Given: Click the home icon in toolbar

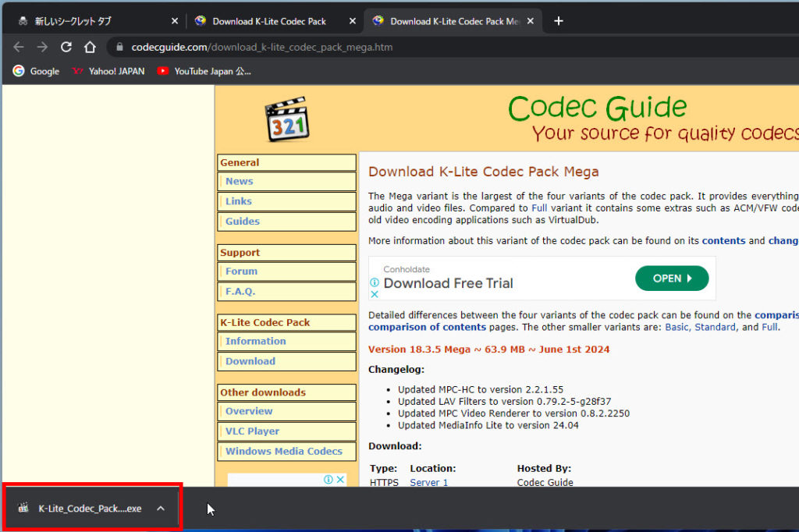Looking at the screenshot, I should tap(90, 47).
